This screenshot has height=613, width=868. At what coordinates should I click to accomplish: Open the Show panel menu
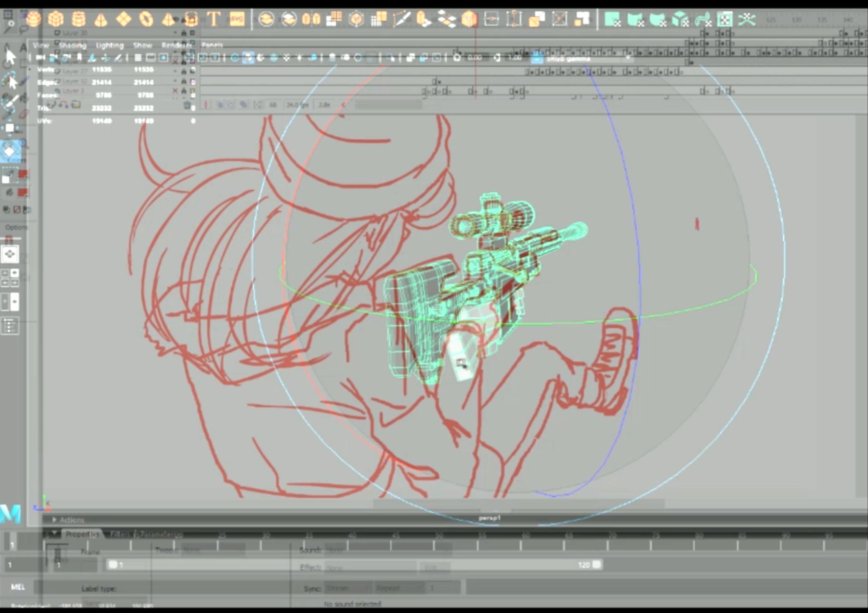142,45
